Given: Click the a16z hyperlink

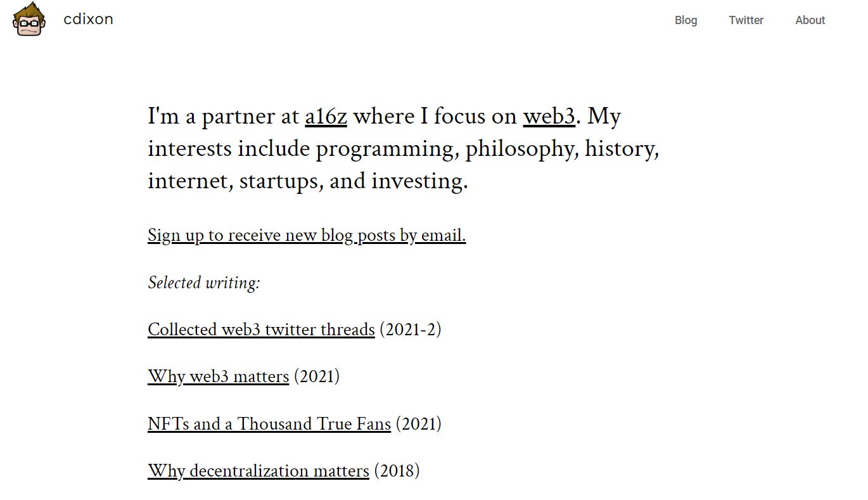Looking at the screenshot, I should [325, 116].
